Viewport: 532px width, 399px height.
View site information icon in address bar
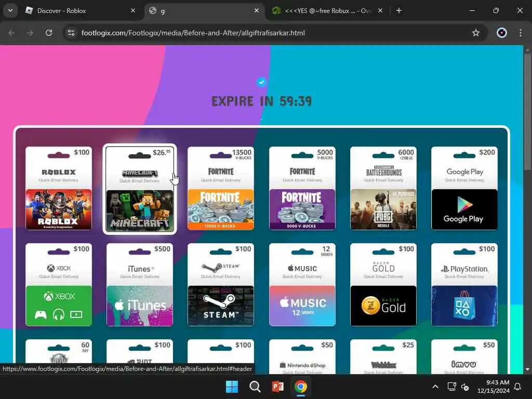pos(71,33)
